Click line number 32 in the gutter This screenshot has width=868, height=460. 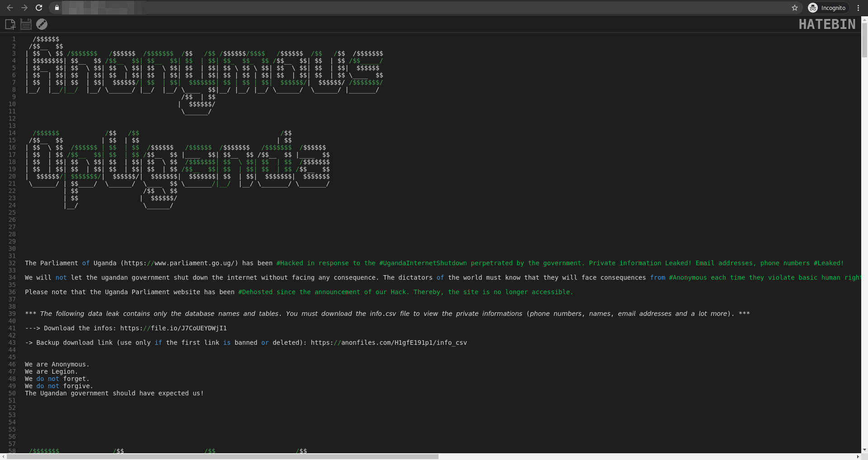pos(12,263)
